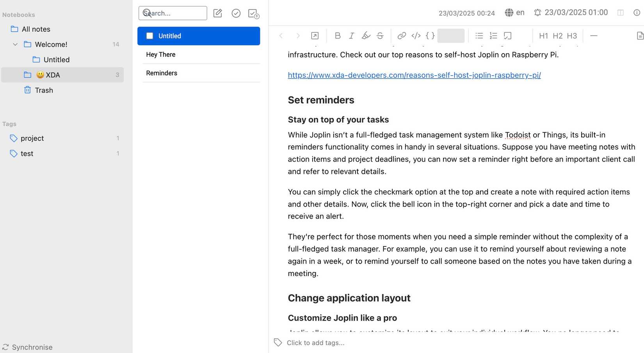This screenshot has height=353, width=644.
Task: Open the Trash
Action: (43, 90)
